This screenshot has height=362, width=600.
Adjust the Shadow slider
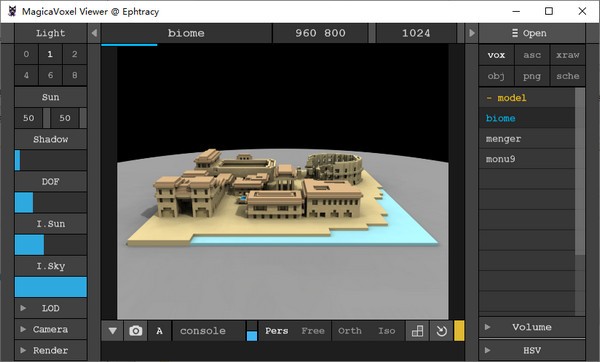(x=51, y=160)
